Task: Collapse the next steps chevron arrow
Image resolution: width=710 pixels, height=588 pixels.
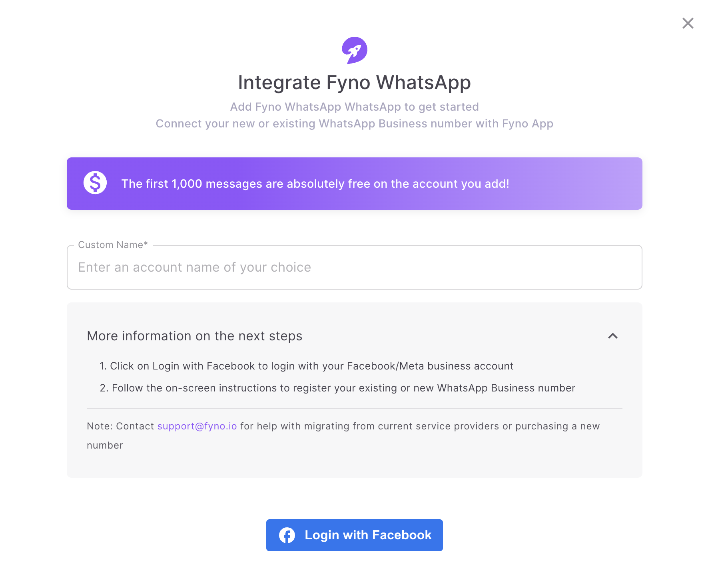Action: (613, 336)
